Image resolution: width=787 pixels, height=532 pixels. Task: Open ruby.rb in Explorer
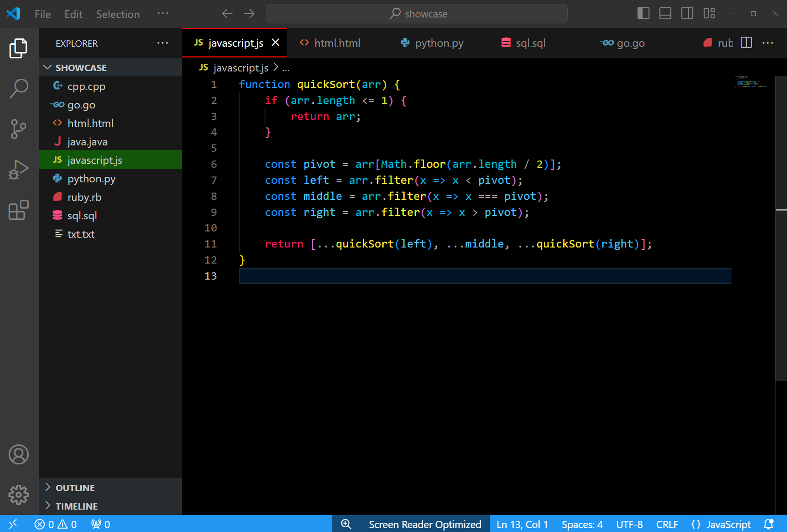tap(110, 197)
